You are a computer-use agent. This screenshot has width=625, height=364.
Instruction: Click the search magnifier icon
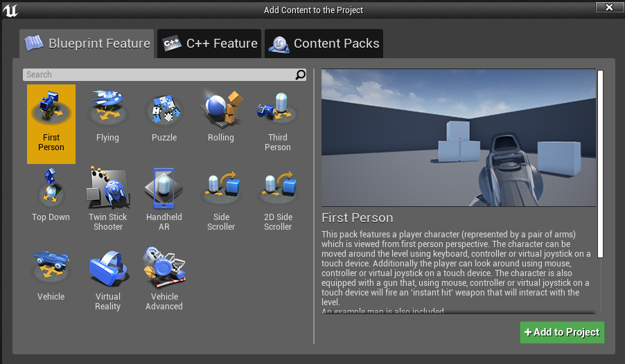[x=300, y=75]
